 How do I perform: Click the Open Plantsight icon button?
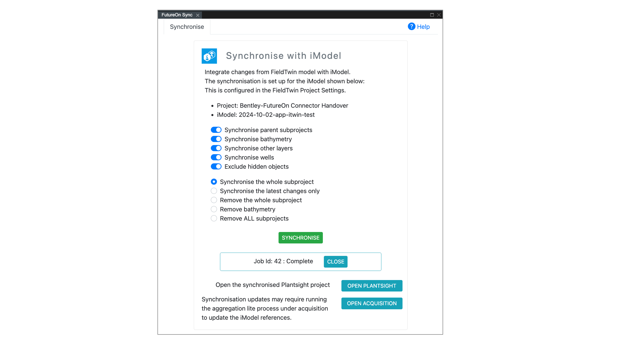pyautogui.click(x=371, y=285)
